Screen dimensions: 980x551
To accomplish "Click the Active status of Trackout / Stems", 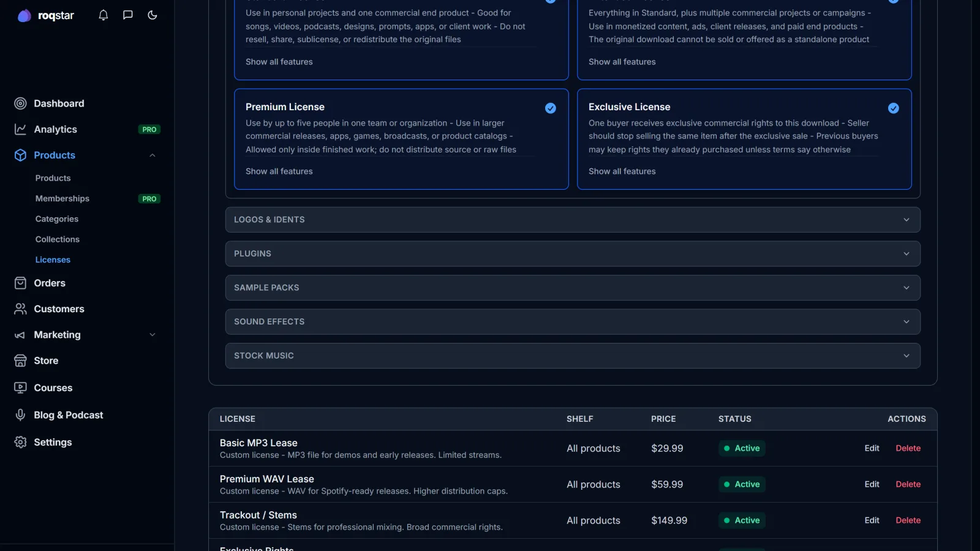I will 742,520.
